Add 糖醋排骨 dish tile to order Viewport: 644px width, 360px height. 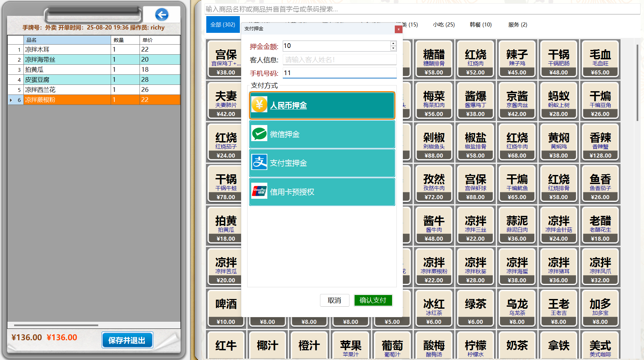tap(433, 59)
